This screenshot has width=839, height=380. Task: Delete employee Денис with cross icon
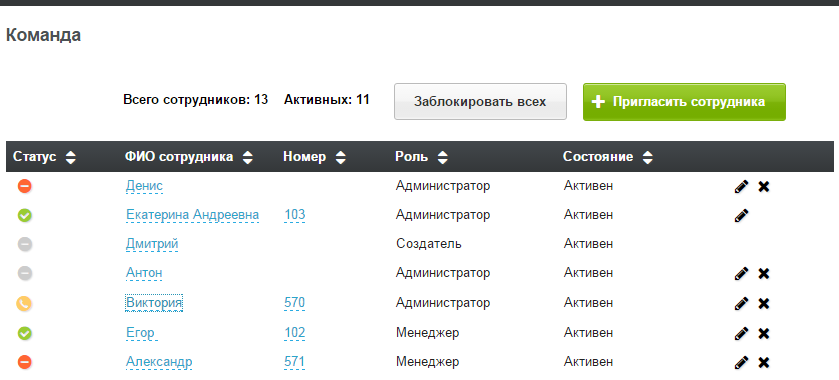coord(764,187)
